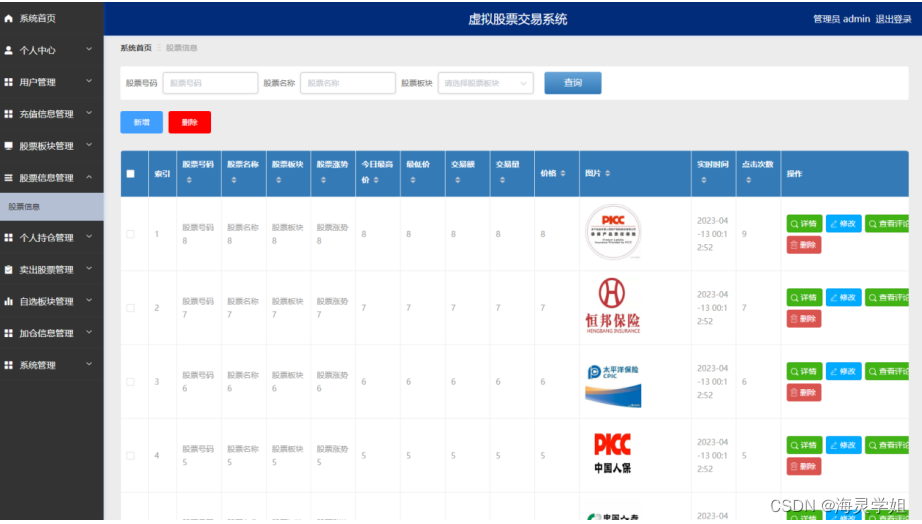Click the red 删除 button above table
This screenshot has height=524, width=922.
click(189, 122)
